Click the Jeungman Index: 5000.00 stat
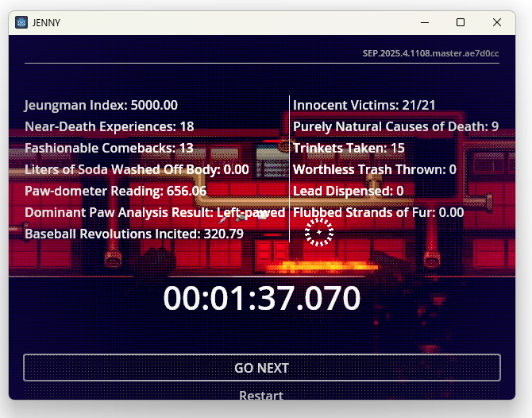 (x=101, y=105)
